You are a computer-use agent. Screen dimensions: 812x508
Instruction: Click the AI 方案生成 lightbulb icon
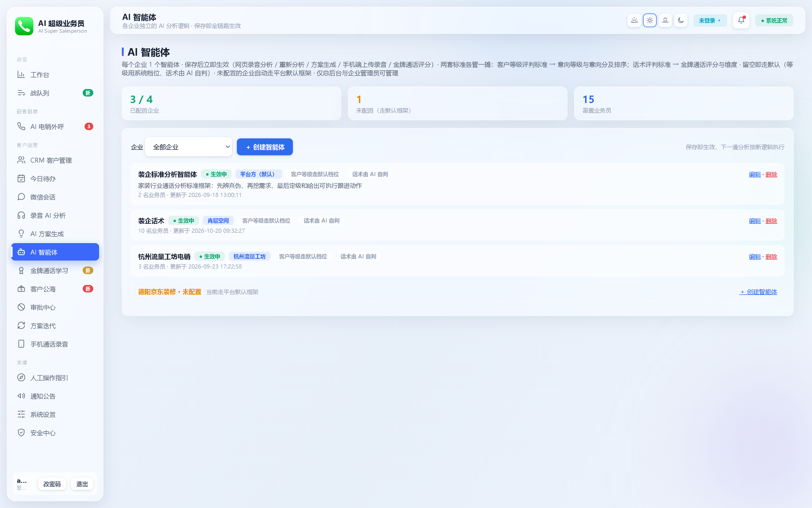pos(21,233)
